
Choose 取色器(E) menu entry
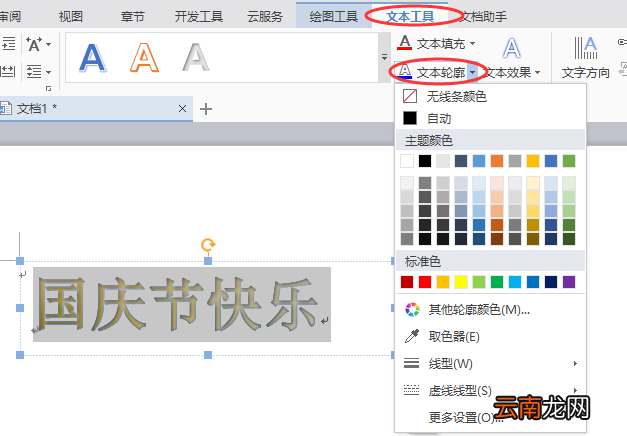490,336
